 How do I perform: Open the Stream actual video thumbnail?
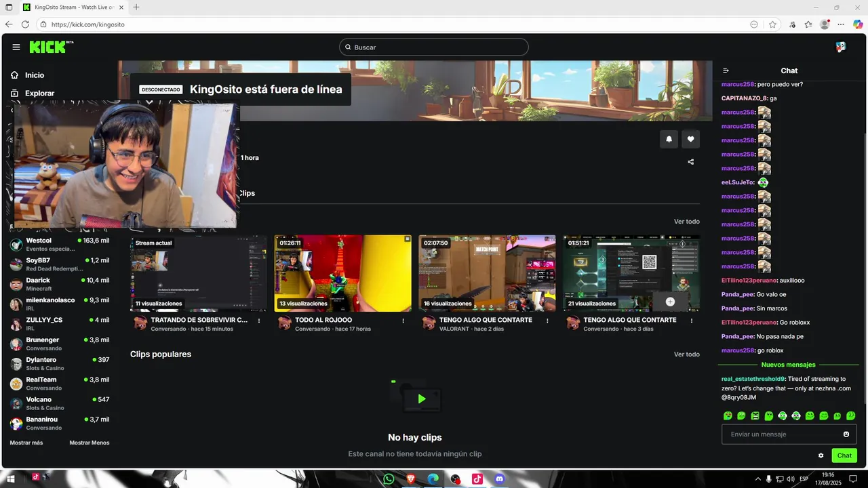(199, 273)
